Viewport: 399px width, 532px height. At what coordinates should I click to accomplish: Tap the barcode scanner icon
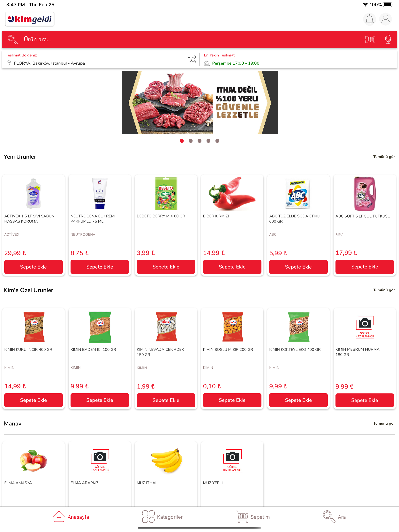click(370, 40)
